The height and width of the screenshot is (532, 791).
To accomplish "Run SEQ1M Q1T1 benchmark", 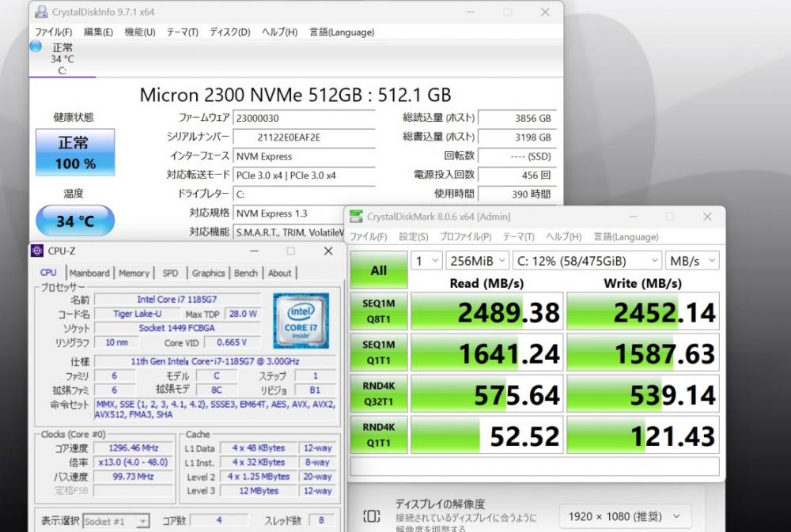I will (379, 353).
